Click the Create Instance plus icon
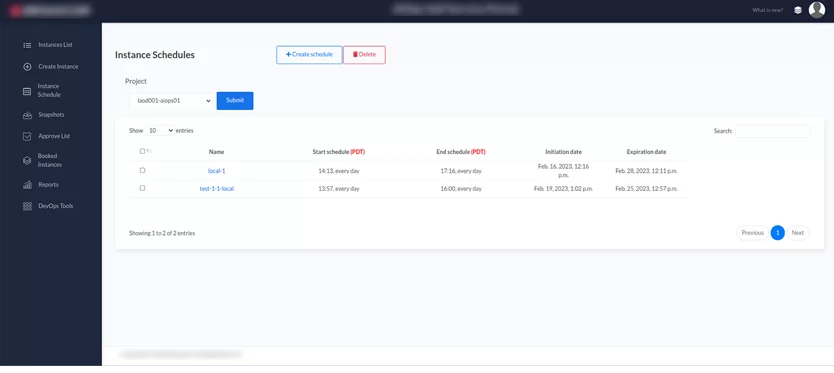 coord(27,67)
